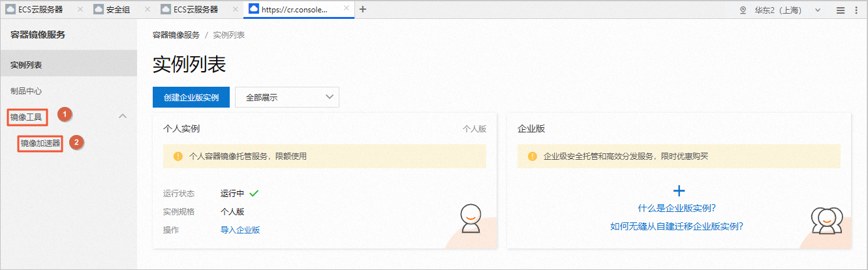Viewport: 868px width, 270px height.
Task: Click the single-user avatar illustration
Action: [x=471, y=218]
